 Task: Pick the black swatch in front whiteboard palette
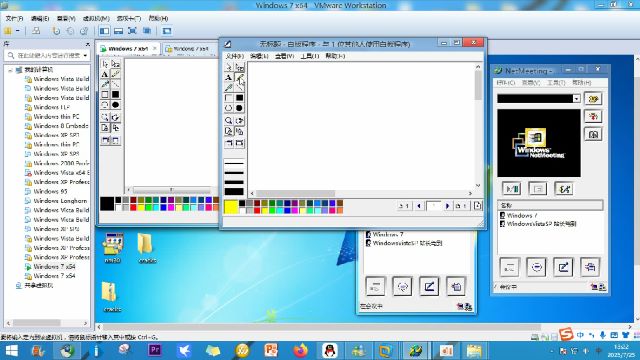[x=242, y=203]
